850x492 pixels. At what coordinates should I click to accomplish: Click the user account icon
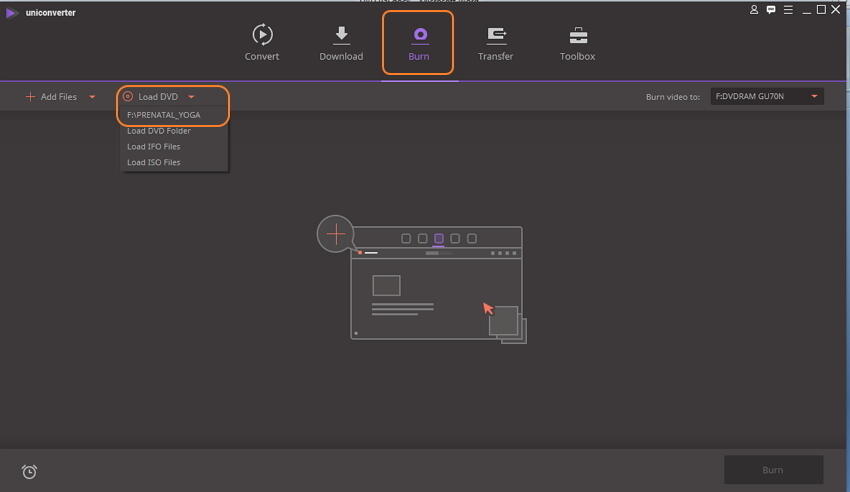[x=753, y=10]
